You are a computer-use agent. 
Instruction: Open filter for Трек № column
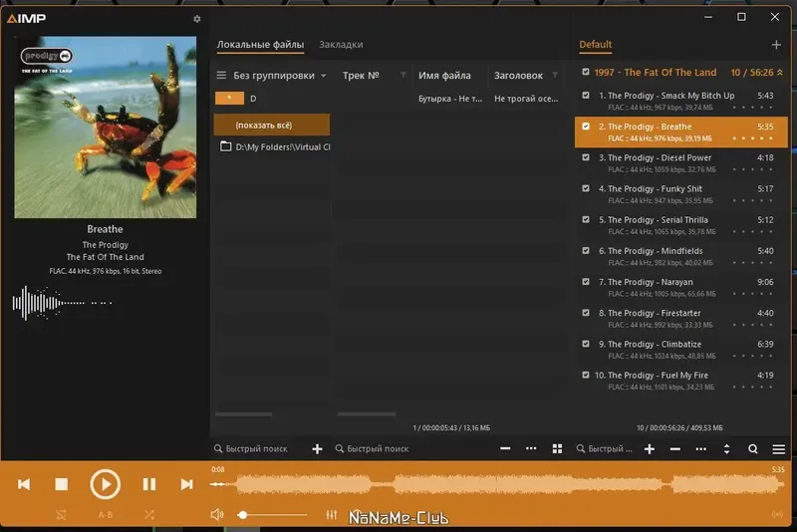(x=403, y=75)
